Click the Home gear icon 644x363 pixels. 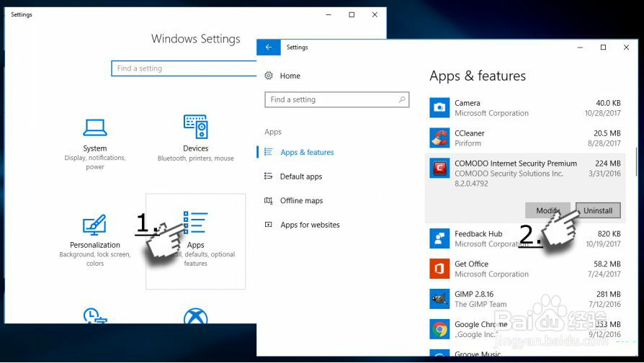(x=269, y=76)
